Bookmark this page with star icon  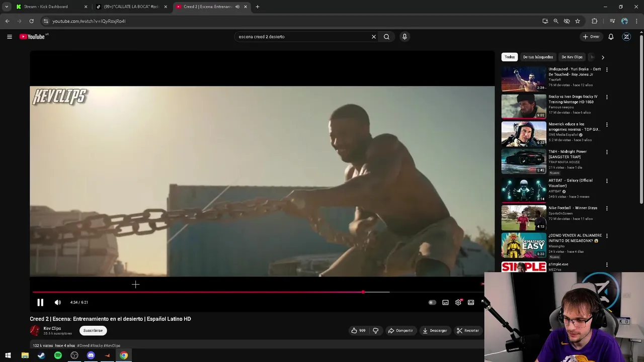[x=578, y=21]
